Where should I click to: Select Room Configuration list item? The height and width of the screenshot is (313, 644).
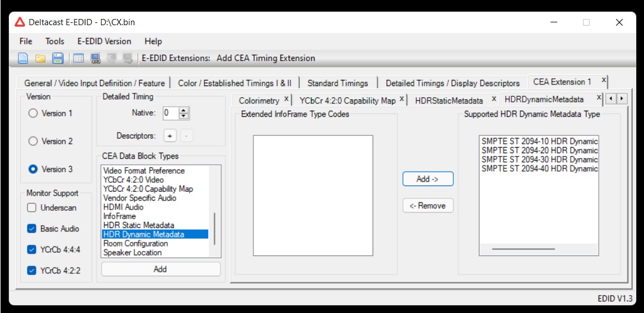pos(155,243)
